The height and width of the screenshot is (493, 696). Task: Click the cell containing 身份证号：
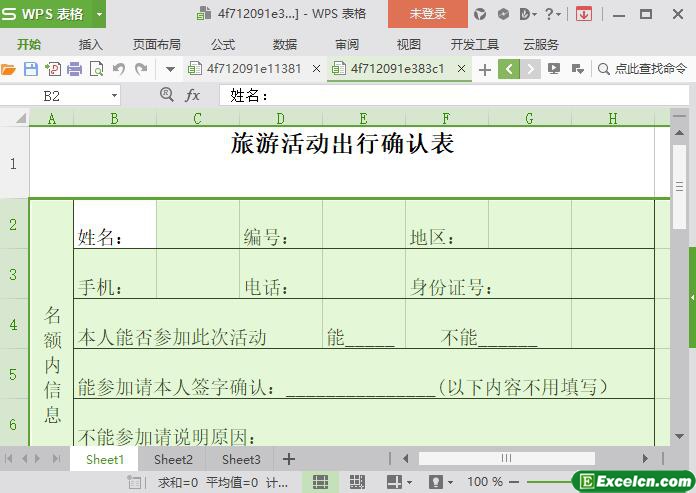488,274
